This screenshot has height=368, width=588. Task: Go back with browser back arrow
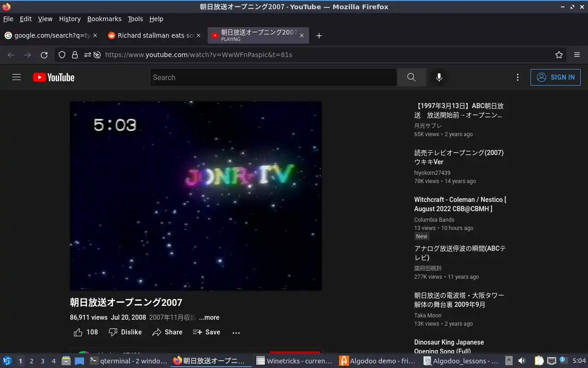tap(11, 55)
